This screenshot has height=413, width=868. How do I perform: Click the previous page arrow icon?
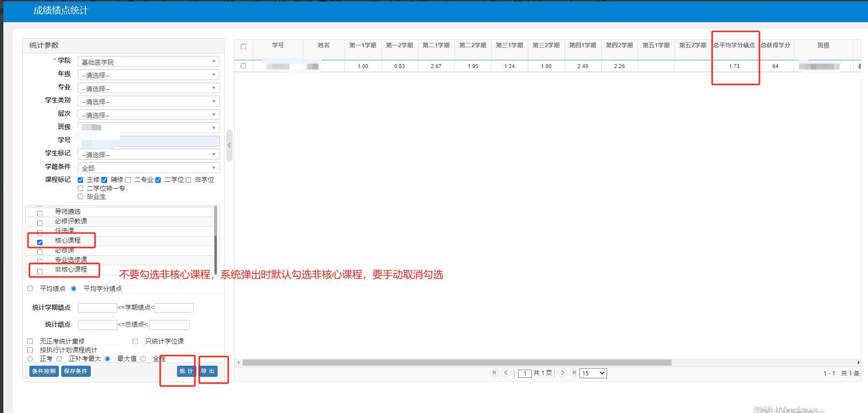tap(506, 372)
